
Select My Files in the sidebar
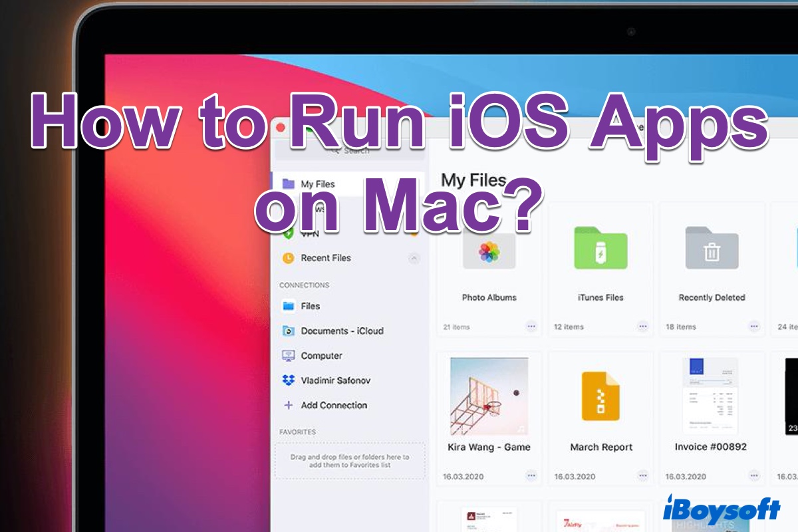(317, 184)
